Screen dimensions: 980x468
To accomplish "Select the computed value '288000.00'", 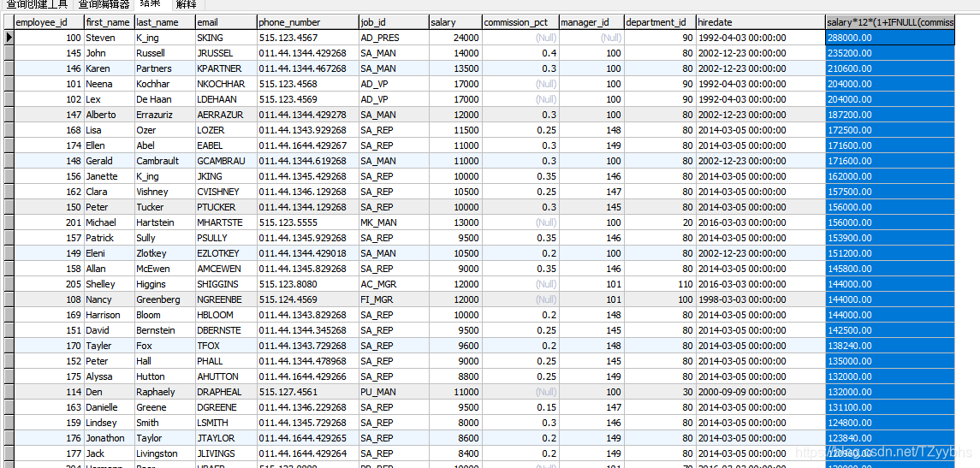I will [x=890, y=38].
